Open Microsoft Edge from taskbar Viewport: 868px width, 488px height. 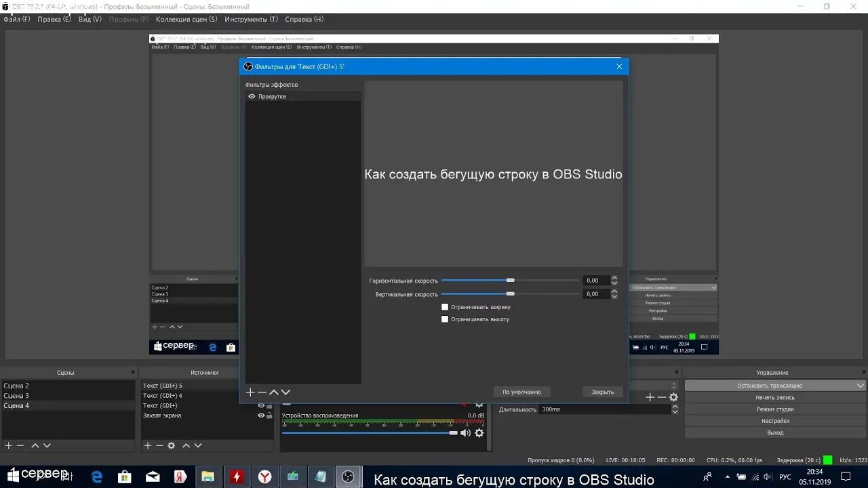point(97,477)
